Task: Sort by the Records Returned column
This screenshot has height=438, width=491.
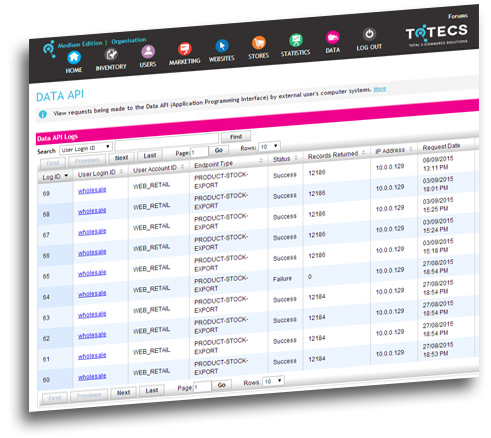Action: [337, 155]
